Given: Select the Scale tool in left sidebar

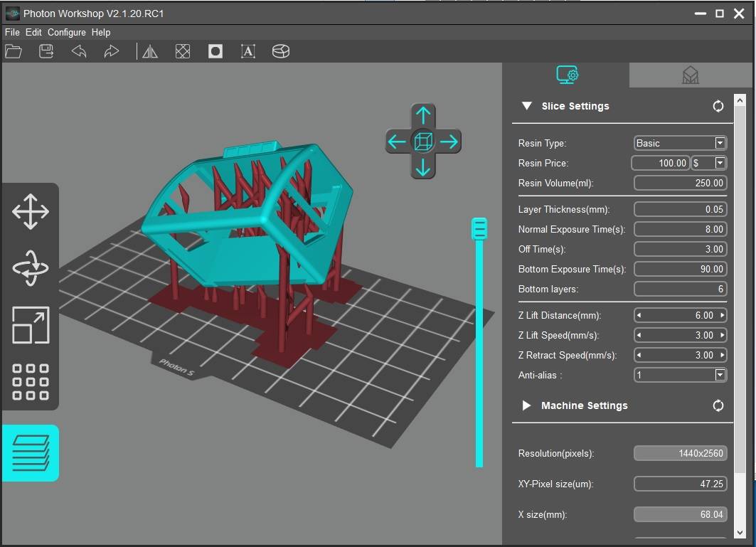Looking at the screenshot, I should click(31, 325).
